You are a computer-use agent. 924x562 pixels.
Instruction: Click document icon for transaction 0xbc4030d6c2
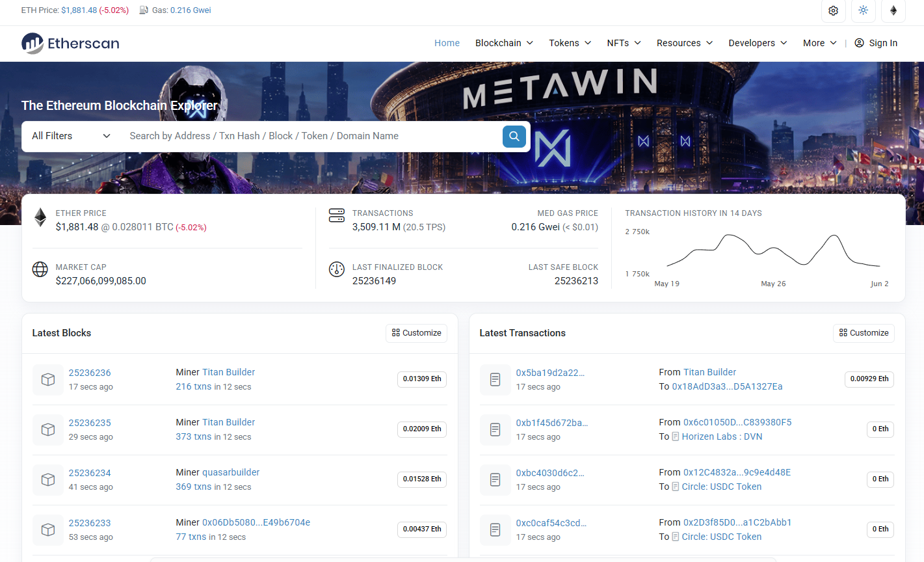[x=495, y=479]
